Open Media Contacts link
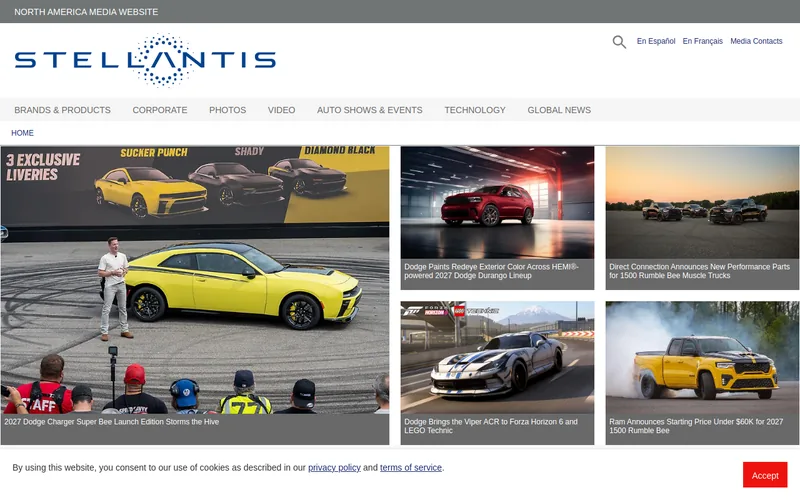Screen dimensions: 800x500 756,41
